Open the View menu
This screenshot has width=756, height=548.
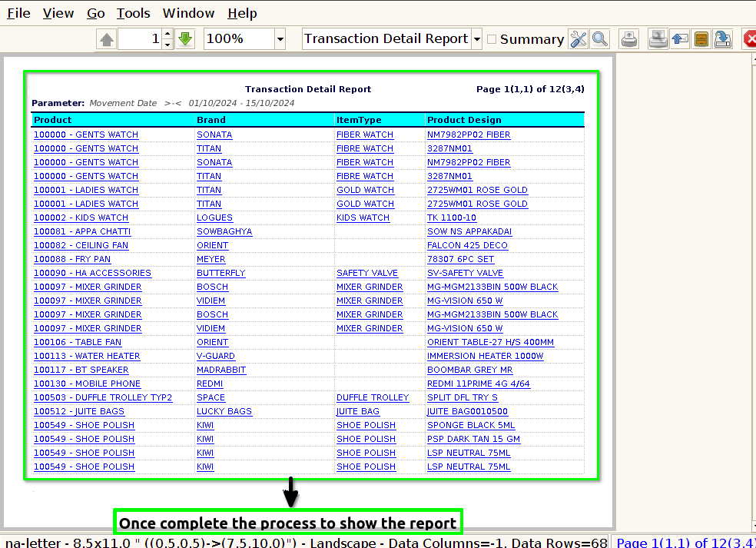coord(58,13)
